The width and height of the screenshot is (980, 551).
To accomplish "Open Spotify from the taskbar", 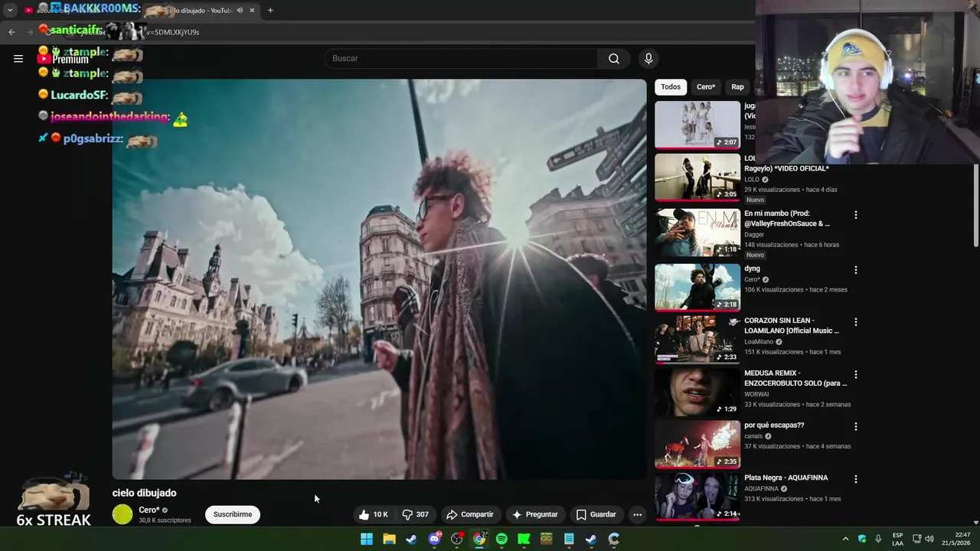I will tap(501, 539).
